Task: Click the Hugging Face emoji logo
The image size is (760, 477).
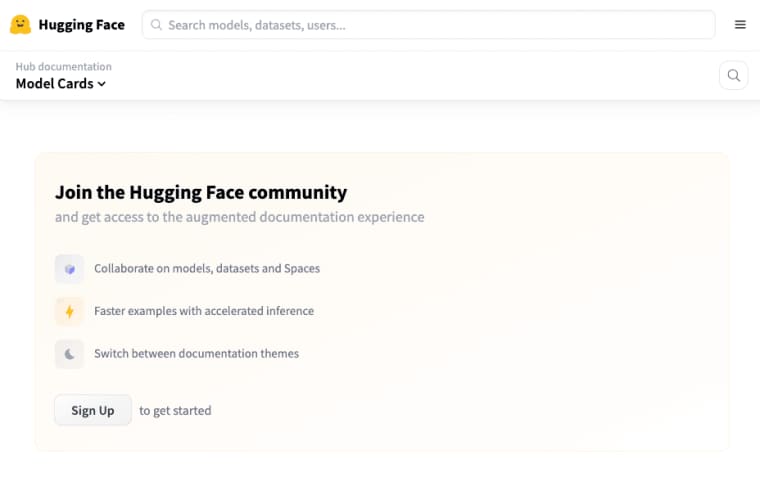Action: click(x=20, y=25)
